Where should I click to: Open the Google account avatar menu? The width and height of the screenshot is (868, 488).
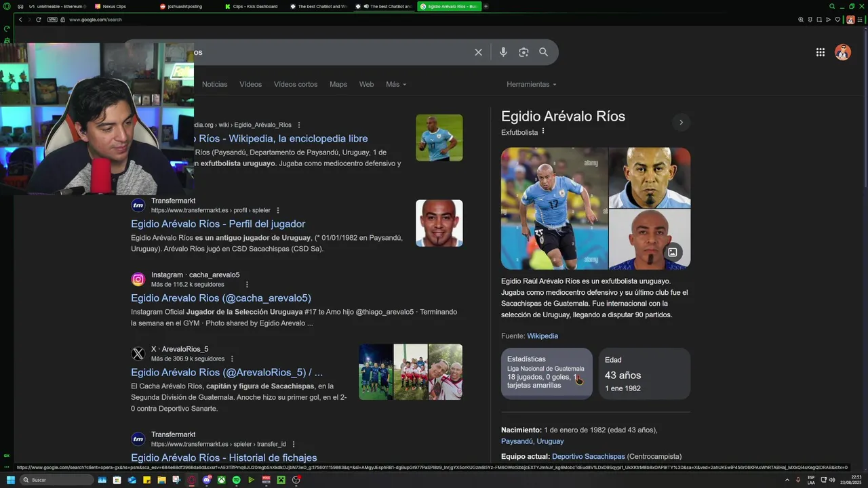[x=843, y=52]
